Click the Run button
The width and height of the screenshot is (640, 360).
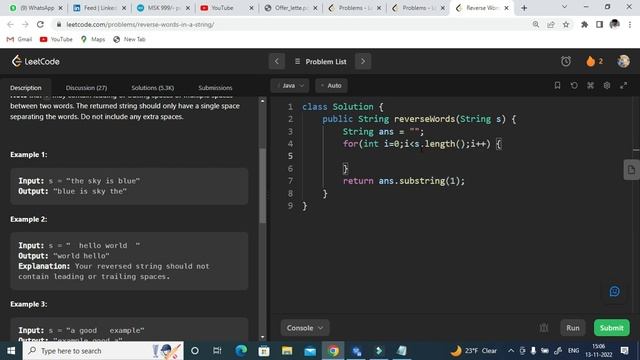573,328
